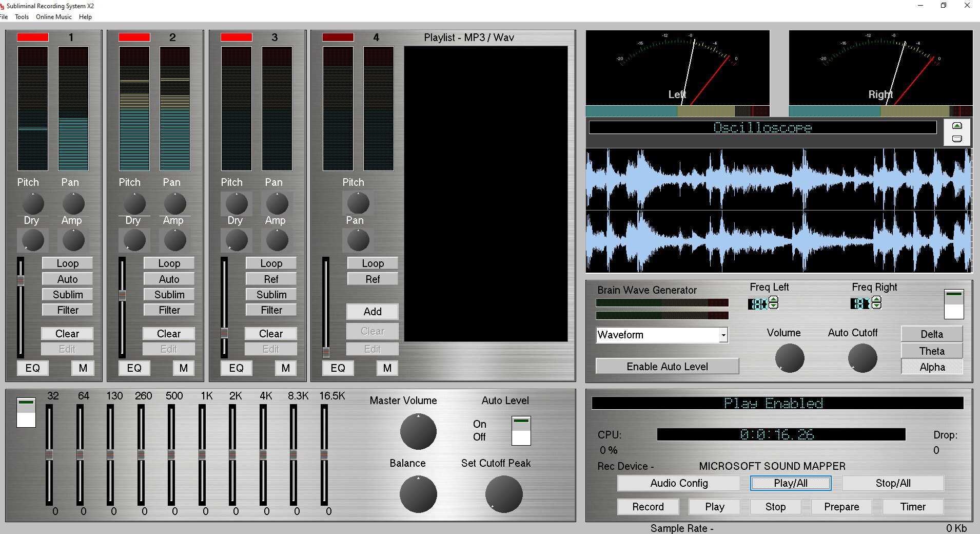Click the Freq Left stepper arrows
980x534 pixels.
pyautogui.click(x=773, y=303)
